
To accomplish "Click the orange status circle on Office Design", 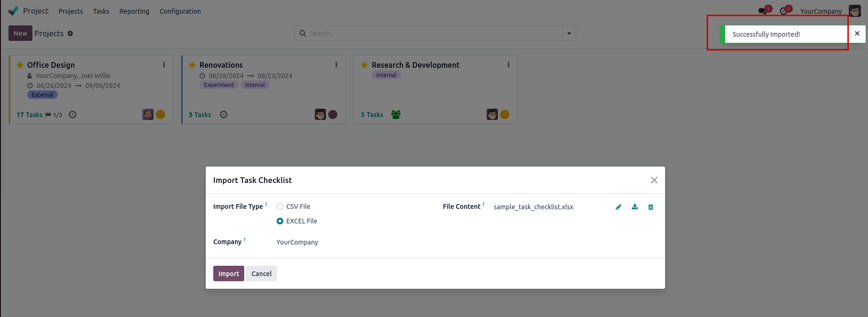I will 160,115.
